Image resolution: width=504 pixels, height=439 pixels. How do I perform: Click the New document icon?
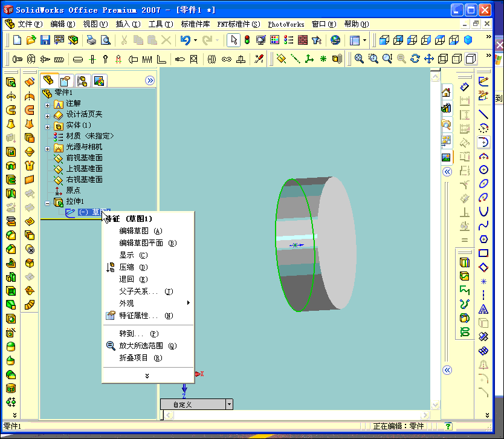pyautogui.click(x=17, y=40)
